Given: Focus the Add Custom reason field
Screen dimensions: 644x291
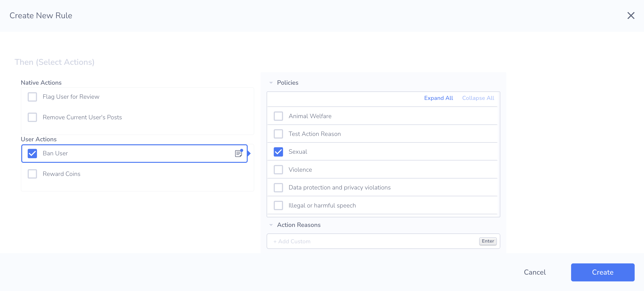Looking at the screenshot, I should pos(372,241).
